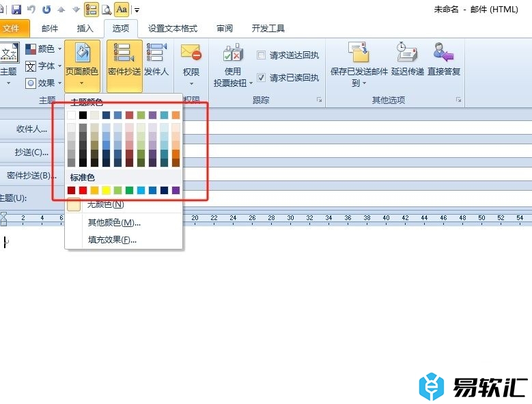Open the 其他选项 group dialog launcher
This screenshot has width=532, height=404.
pos(458,100)
